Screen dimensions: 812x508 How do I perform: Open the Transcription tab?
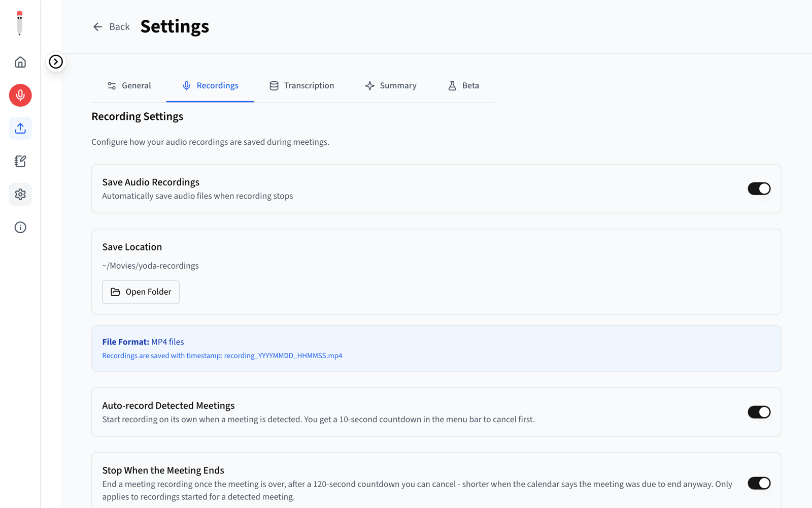(x=301, y=85)
